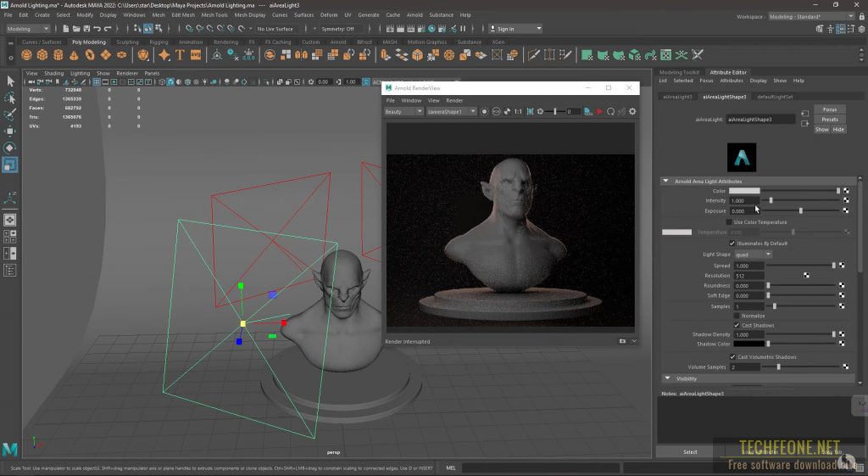Click the pause IPR icon in status line
The height and width of the screenshot is (476, 868).
[463, 28]
